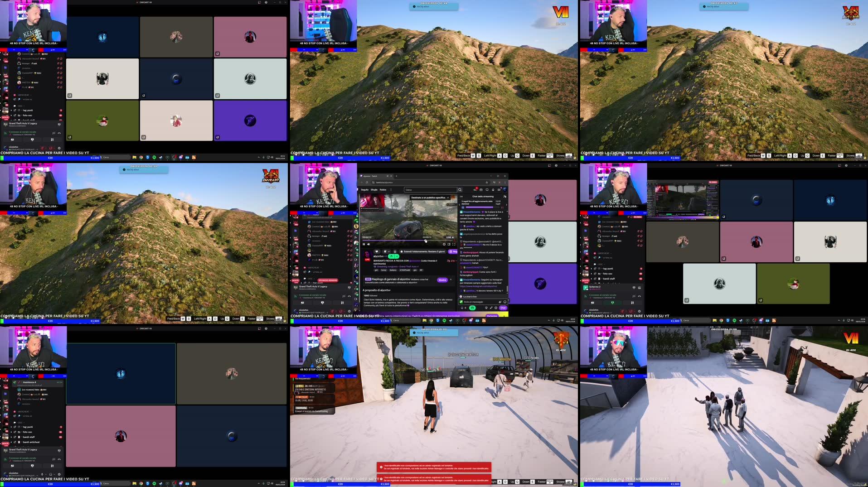Follow alyontvv using the heart icon
The width and height of the screenshot is (868, 487).
[x=377, y=252]
